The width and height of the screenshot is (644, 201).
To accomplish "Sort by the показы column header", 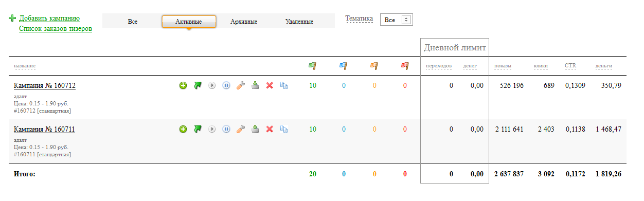I will [x=503, y=66].
